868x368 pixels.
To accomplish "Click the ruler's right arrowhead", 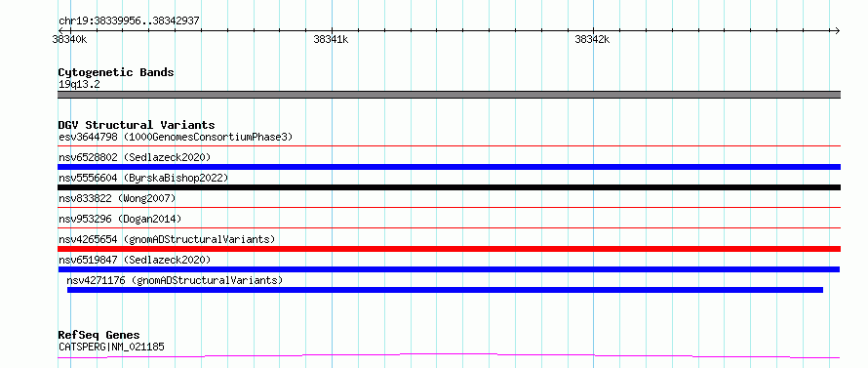I will click(838, 30).
